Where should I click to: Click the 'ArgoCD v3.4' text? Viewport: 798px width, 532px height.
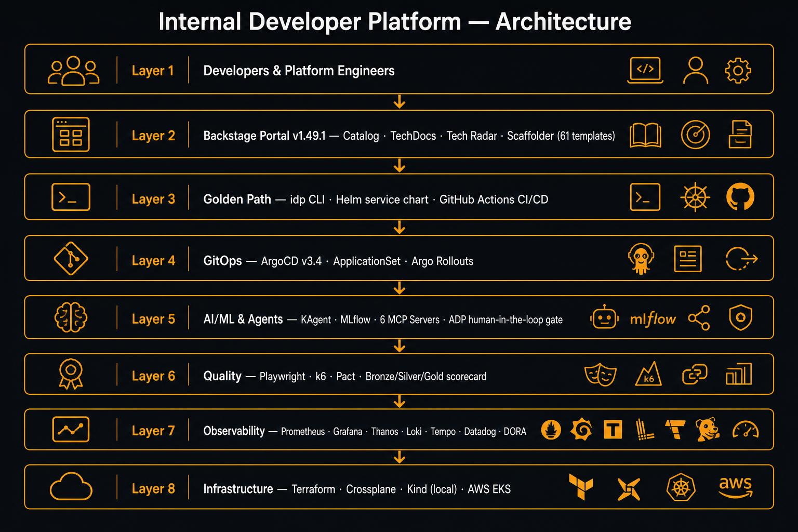291,261
